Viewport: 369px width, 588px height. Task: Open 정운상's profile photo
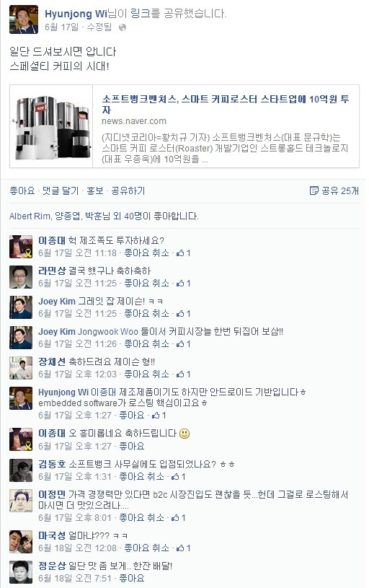point(21,572)
